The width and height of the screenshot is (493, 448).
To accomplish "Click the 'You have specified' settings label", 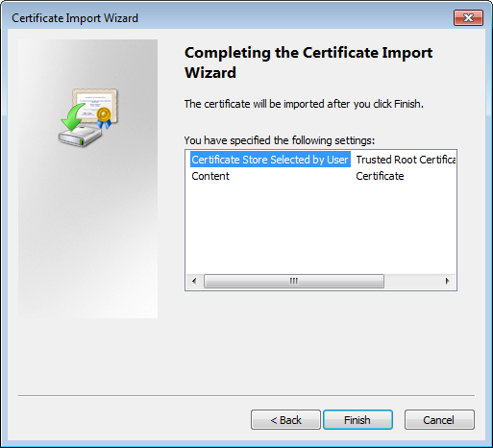I will (x=280, y=140).
